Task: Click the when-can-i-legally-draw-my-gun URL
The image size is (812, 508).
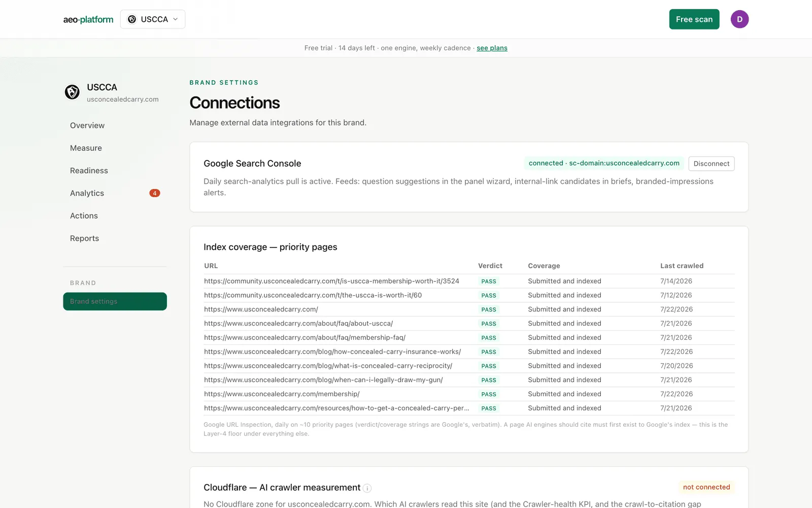Action: 323,380
